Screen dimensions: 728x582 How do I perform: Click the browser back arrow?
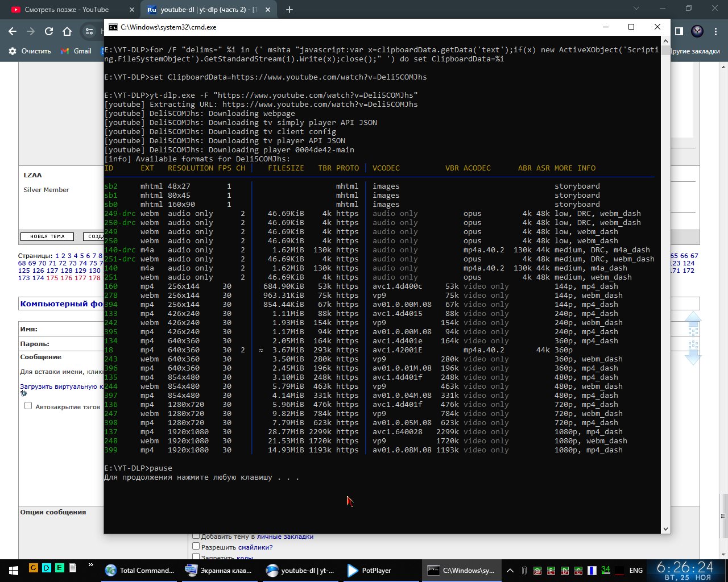point(13,31)
